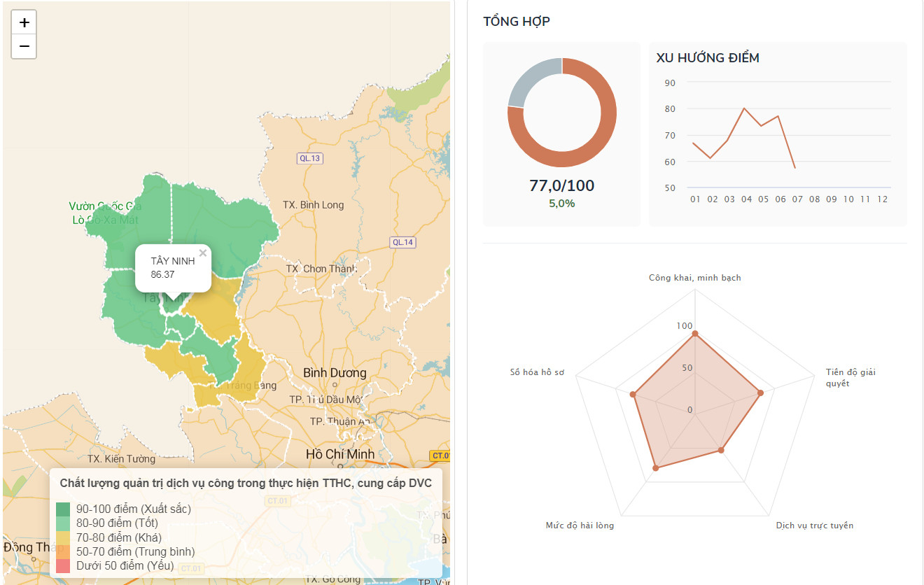Click Vườn Quốc Gia Lò Gò Xa Mát label
Image resolution: width=924 pixels, height=585 pixels.
[x=105, y=213]
